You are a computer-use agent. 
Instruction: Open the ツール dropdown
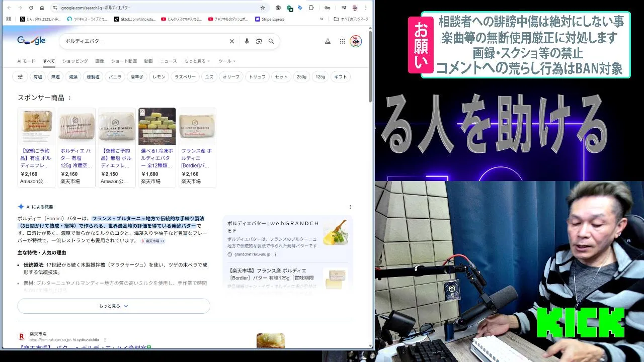[x=227, y=61]
